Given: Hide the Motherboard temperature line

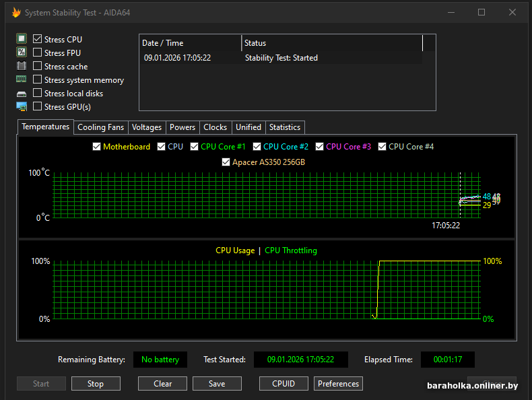Looking at the screenshot, I should coord(95,146).
